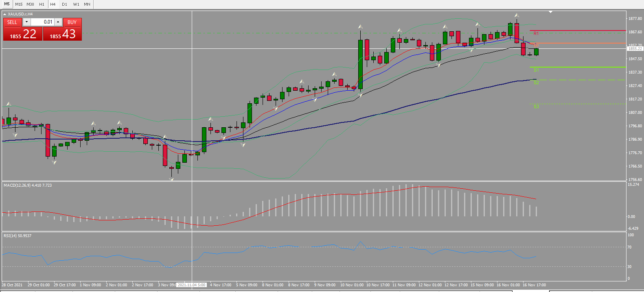Collapse the one-click trading panel triangle
Viewport: 644px width, 292px height.
point(5,14)
